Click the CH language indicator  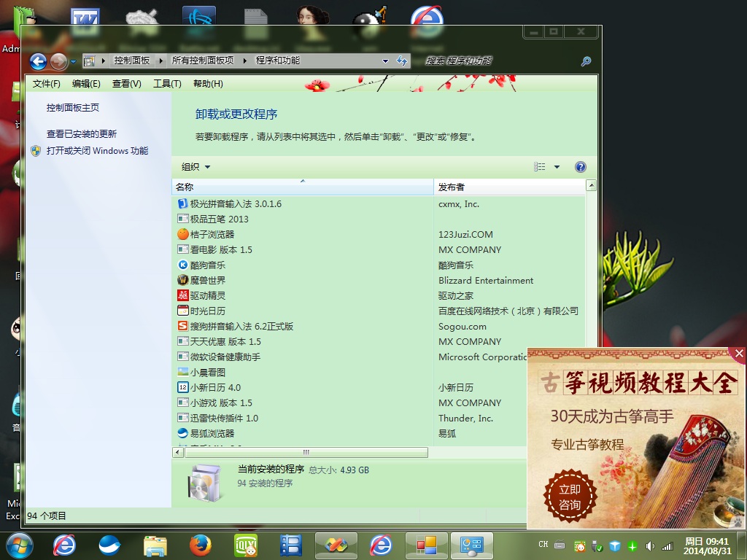(543, 544)
